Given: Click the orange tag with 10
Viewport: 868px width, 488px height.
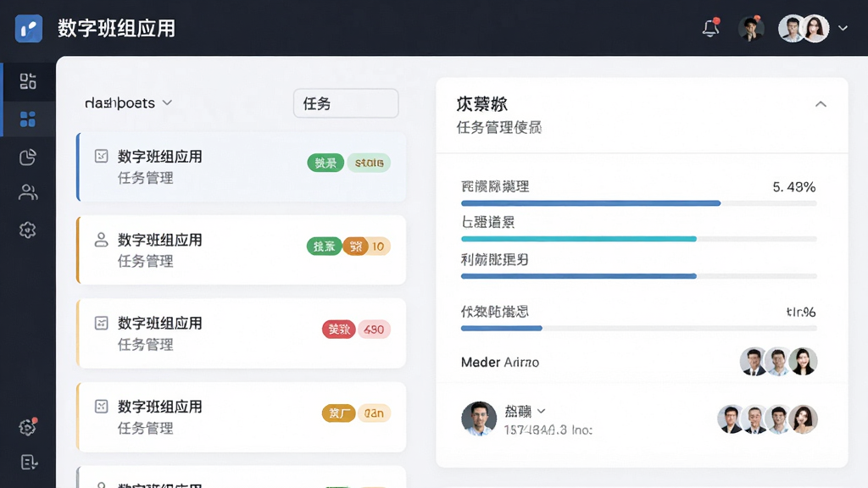Looking at the screenshot, I should pos(366,247).
